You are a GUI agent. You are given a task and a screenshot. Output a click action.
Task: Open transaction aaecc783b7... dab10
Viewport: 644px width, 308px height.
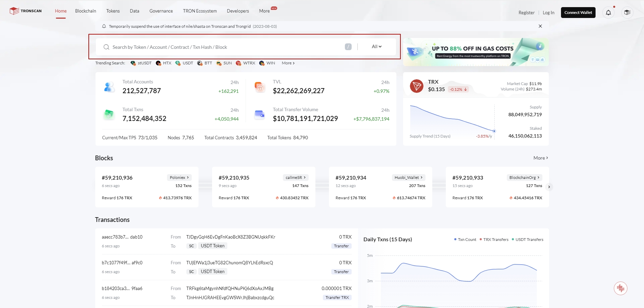tap(122, 237)
